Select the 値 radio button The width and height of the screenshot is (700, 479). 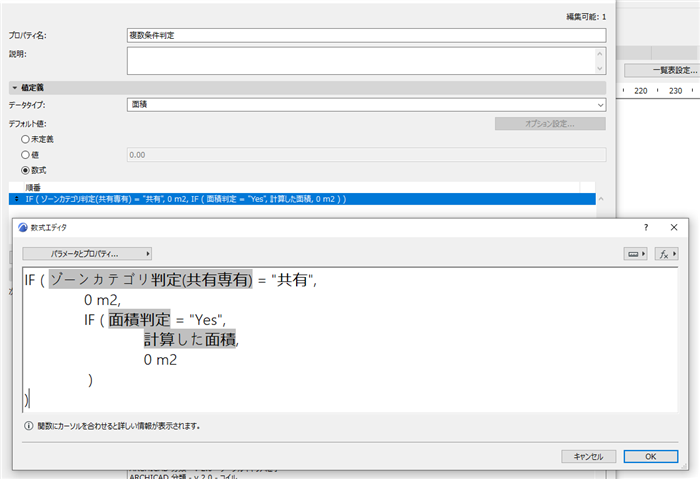tap(25, 155)
